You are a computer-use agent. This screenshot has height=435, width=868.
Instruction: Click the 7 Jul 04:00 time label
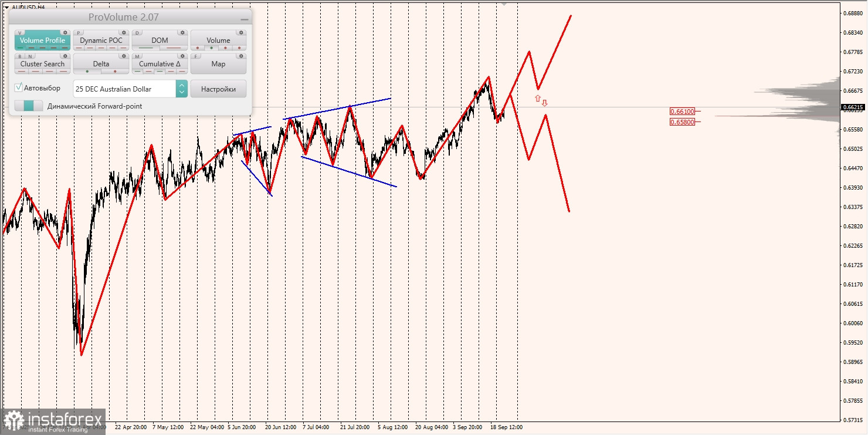click(x=316, y=427)
